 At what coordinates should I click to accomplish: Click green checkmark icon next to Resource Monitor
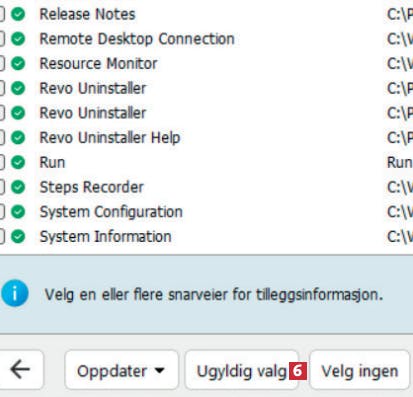click(x=18, y=64)
